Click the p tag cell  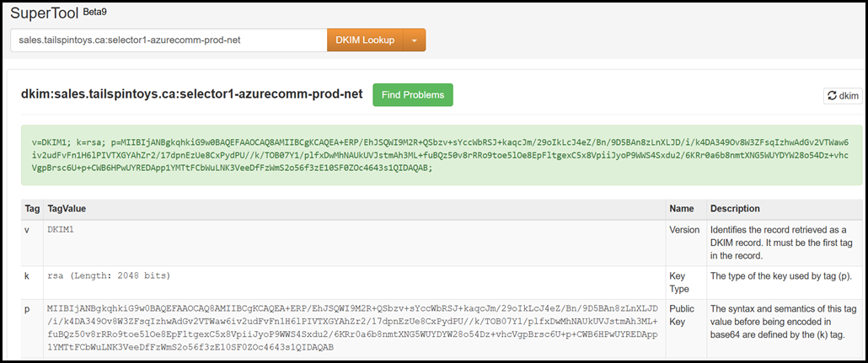pos(28,309)
